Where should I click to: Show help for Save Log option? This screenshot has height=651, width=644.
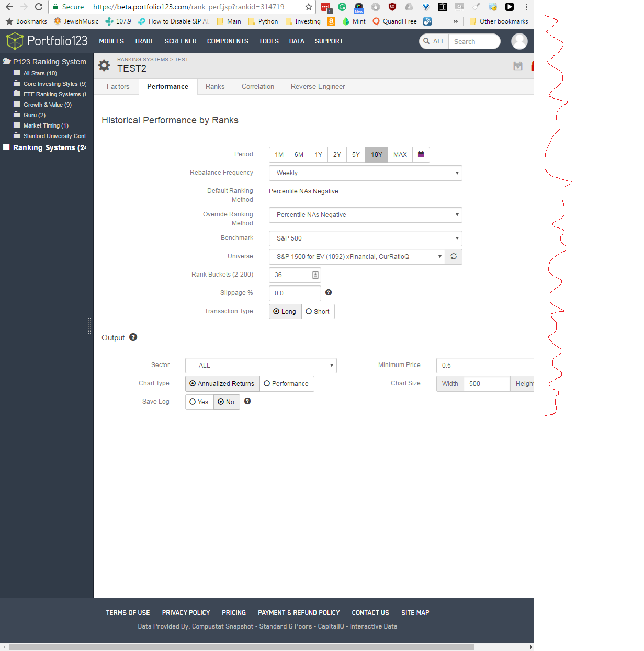247,401
